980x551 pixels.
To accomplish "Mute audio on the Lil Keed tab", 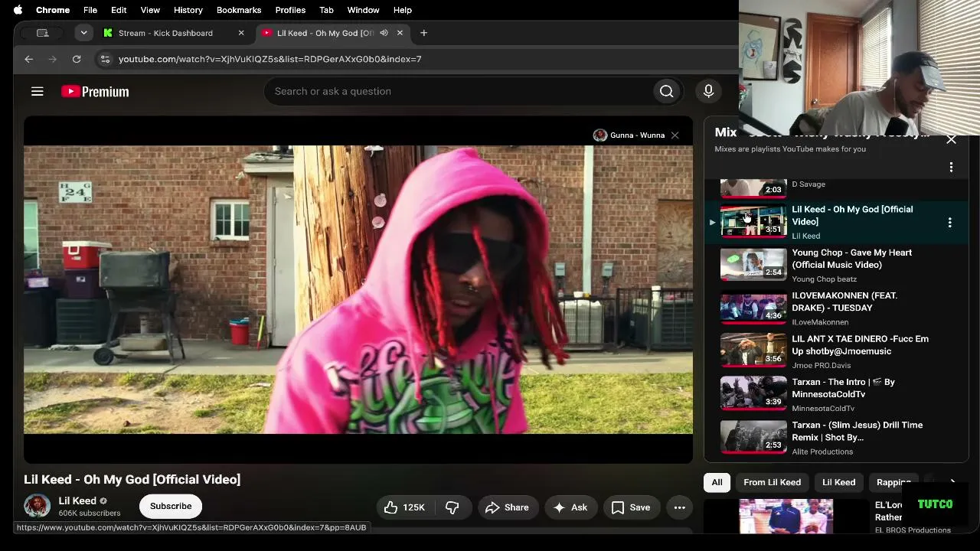I will (384, 33).
